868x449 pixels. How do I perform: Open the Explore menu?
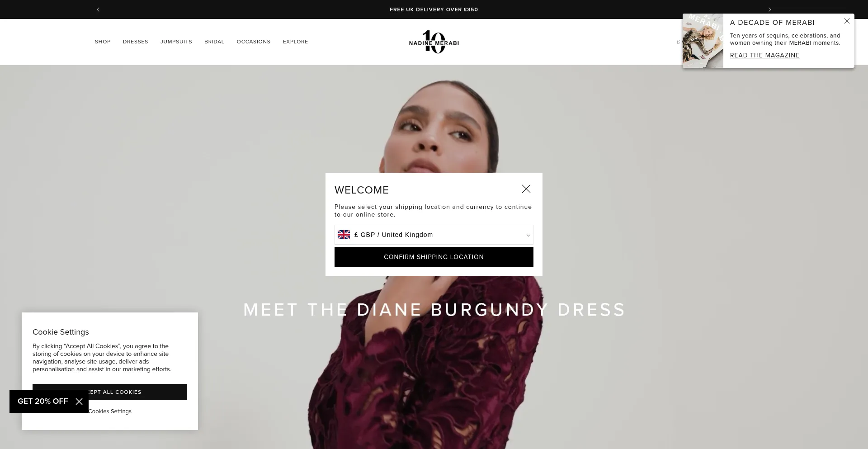pyautogui.click(x=295, y=42)
